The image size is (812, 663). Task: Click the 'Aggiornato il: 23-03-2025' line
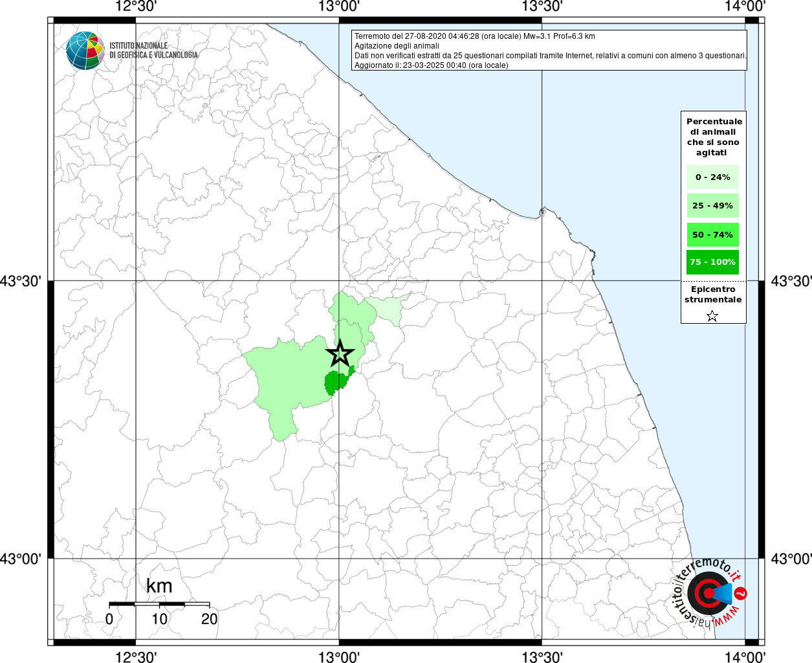432,65
